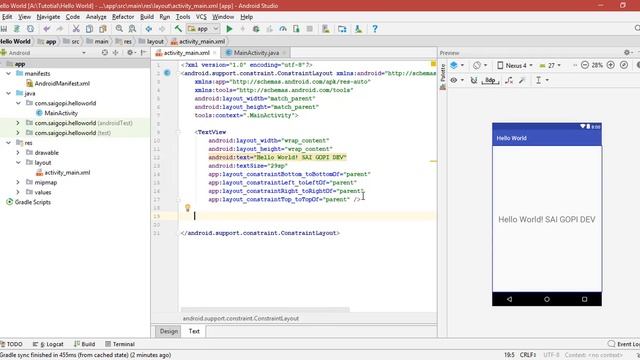This screenshot has width=640, height=360.
Task: Open Help via the question mark icon
Action: click(x=375, y=29)
